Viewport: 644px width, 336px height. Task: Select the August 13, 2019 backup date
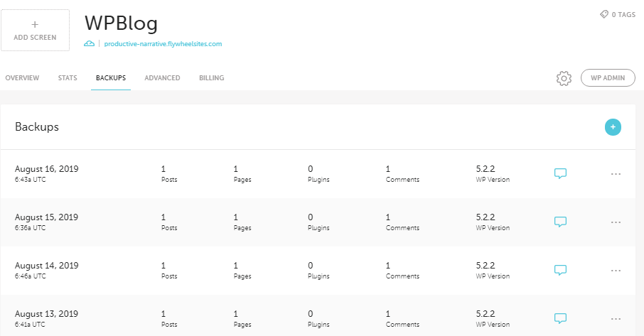point(46,314)
